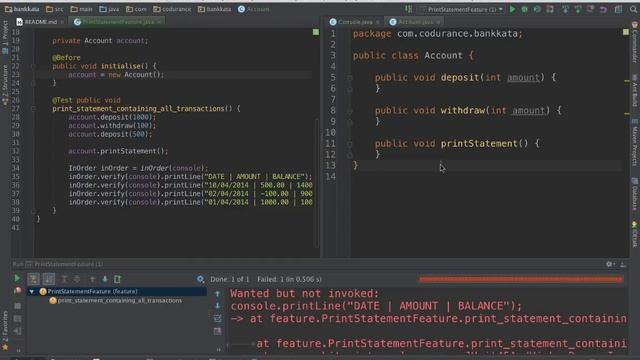Open Run panel settings gear on right

609,264
